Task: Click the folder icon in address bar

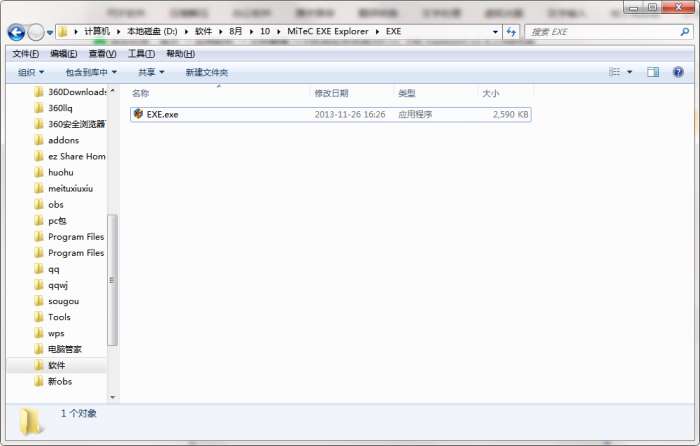Action: 63,32
